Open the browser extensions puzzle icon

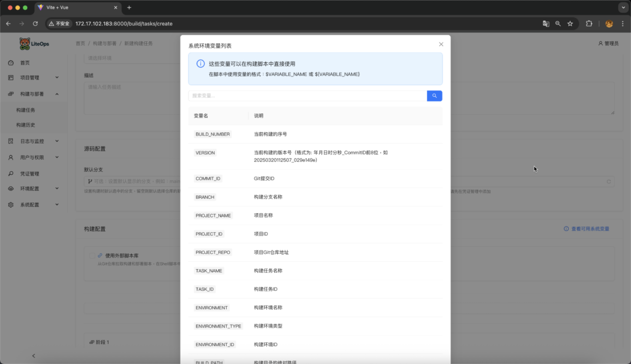tap(589, 23)
